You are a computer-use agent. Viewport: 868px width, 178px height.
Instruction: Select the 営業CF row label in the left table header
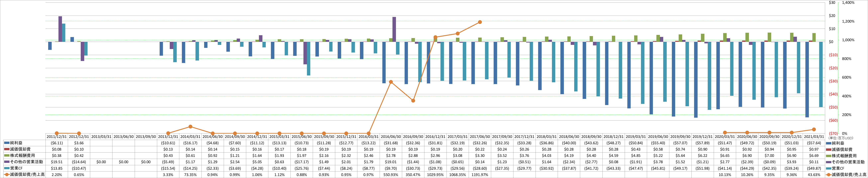16,168
